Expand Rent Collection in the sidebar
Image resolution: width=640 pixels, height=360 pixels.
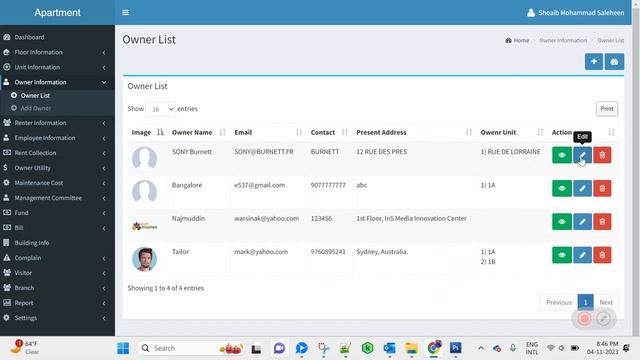pos(57,153)
